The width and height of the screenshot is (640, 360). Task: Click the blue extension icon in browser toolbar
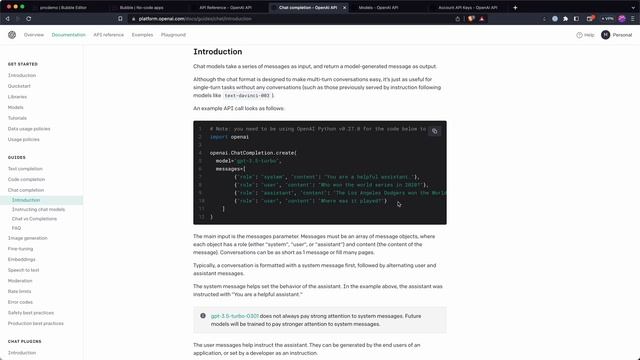(555, 19)
